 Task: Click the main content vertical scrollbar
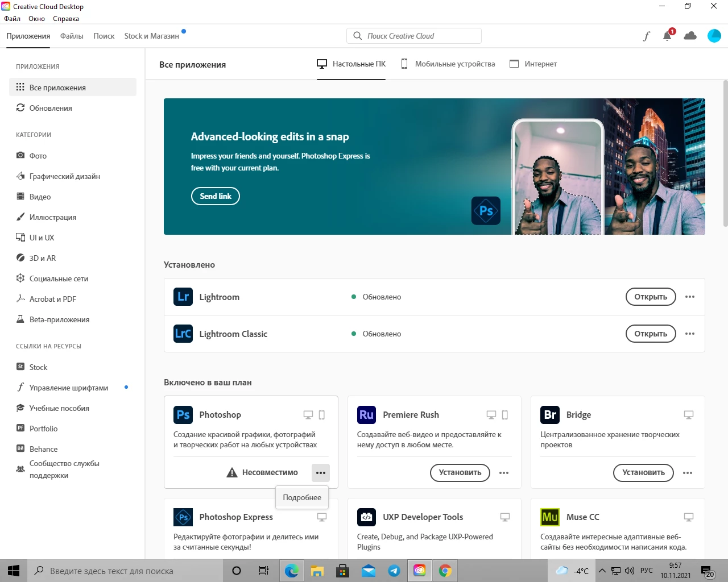coord(725,153)
